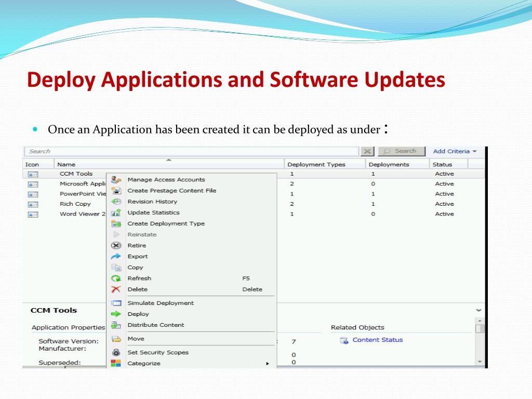Click the Search button
Image resolution: width=532 pixels, height=399 pixels.
(x=402, y=151)
